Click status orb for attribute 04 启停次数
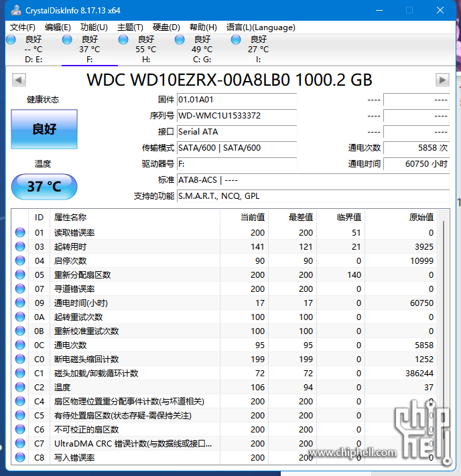 pos(20,260)
